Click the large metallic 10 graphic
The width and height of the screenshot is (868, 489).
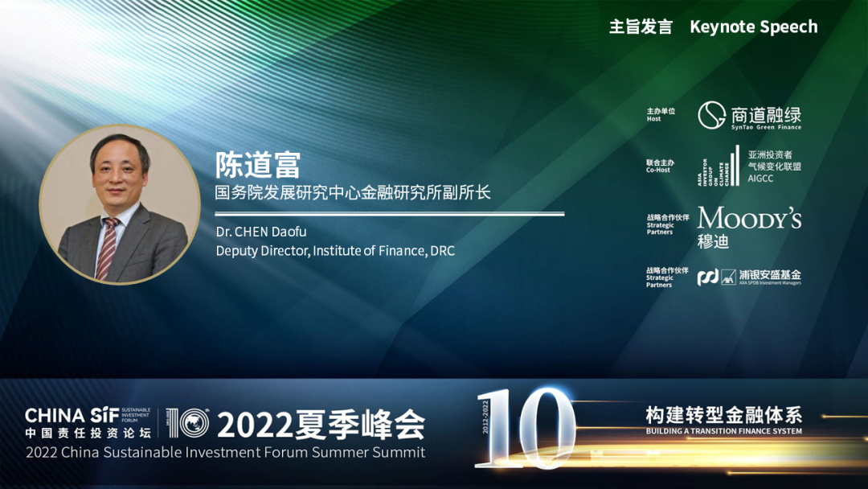[x=526, y=427]
